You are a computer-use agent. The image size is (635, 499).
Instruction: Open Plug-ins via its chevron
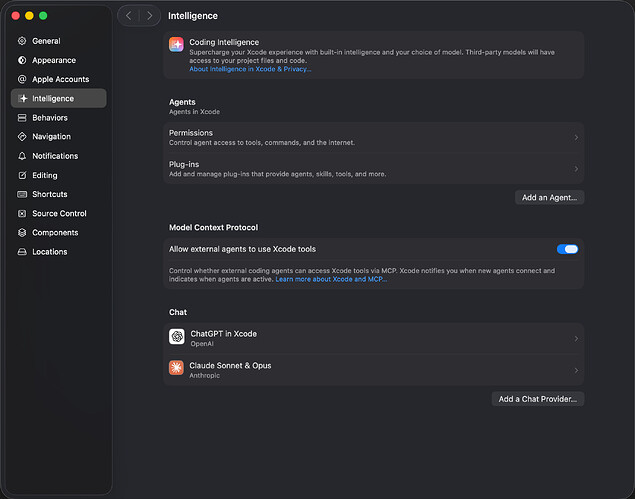pyautogui.click(x=576, y=169)
